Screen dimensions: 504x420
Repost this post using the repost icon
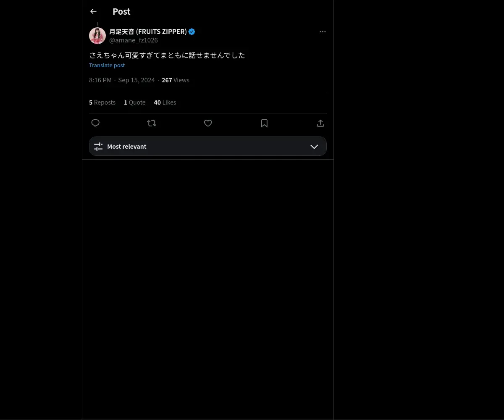click(x=152, y=123)
